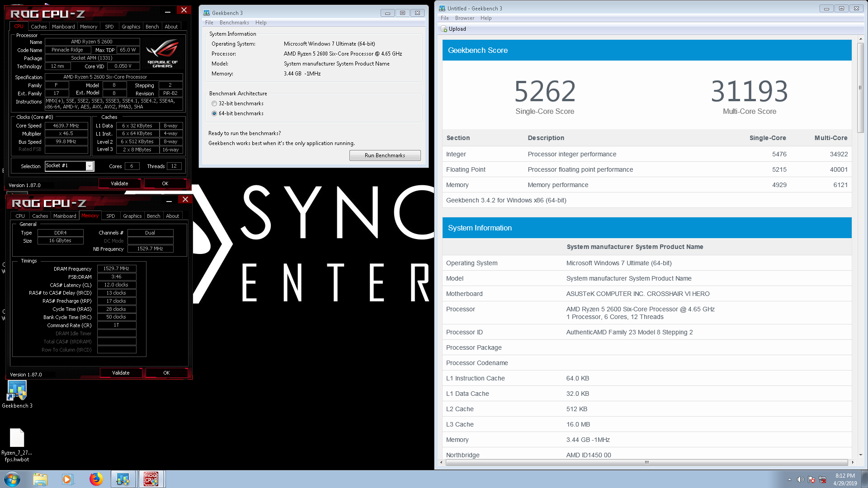The height and width of the screenshot is (488, 868).
Task: Open Bench tab in upper CPU-Z window
Action: point(152,27)
